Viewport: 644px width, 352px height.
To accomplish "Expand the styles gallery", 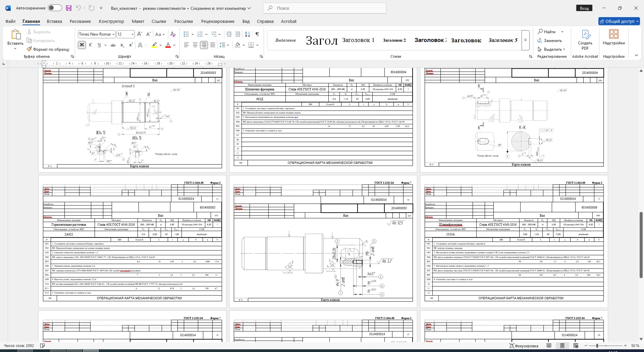I will click(x=526, y=40).
